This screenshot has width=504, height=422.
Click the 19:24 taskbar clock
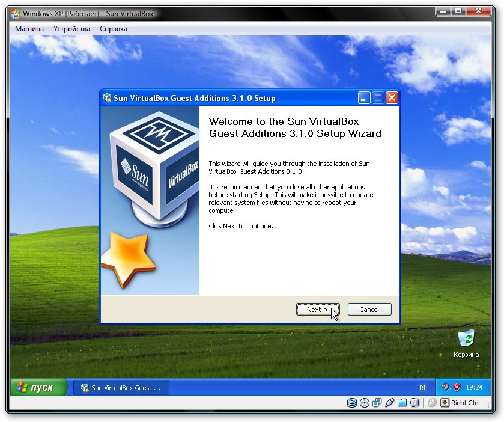[x=475, y=388]
